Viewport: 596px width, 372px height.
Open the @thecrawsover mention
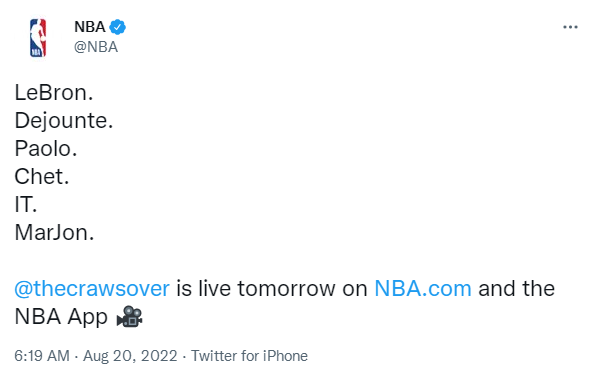(x=92, y=289)
